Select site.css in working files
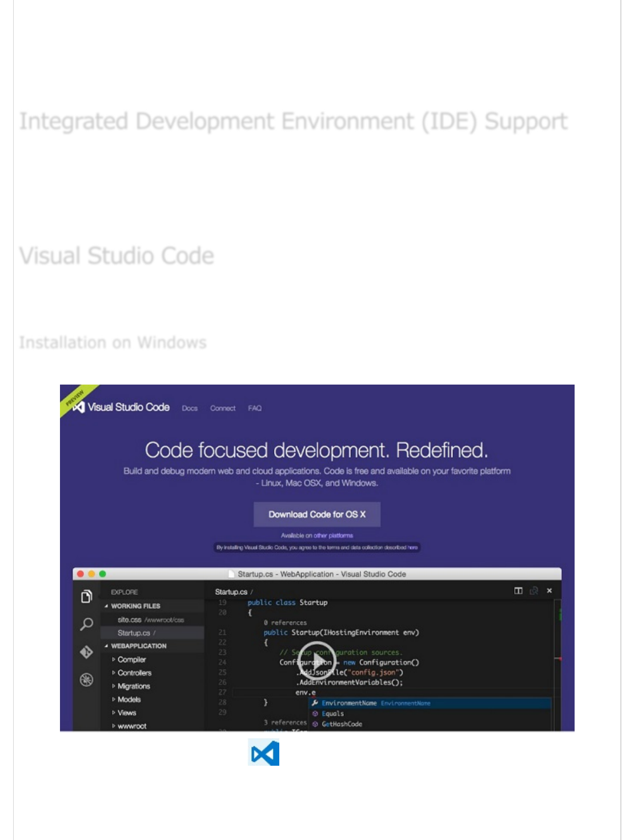634x840 pixels. click(x=151, y=619)
